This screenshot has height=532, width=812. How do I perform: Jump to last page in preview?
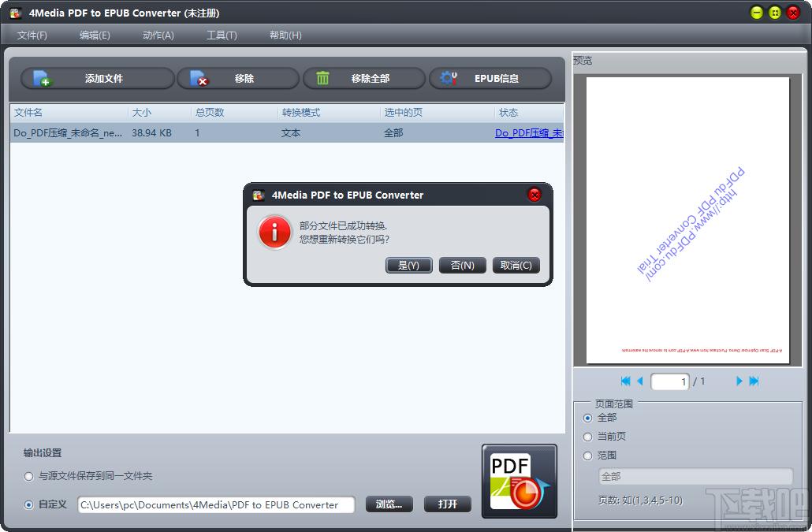[754, 381]
